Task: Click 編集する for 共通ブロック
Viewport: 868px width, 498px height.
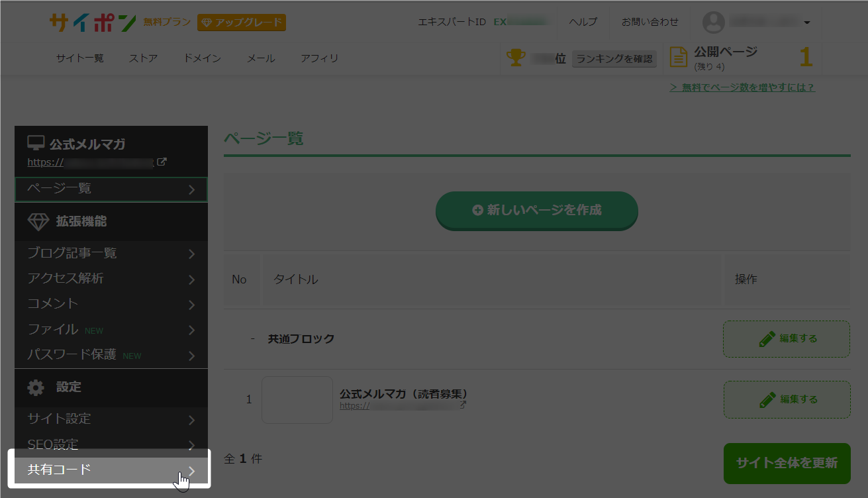Action: (787, 339)
